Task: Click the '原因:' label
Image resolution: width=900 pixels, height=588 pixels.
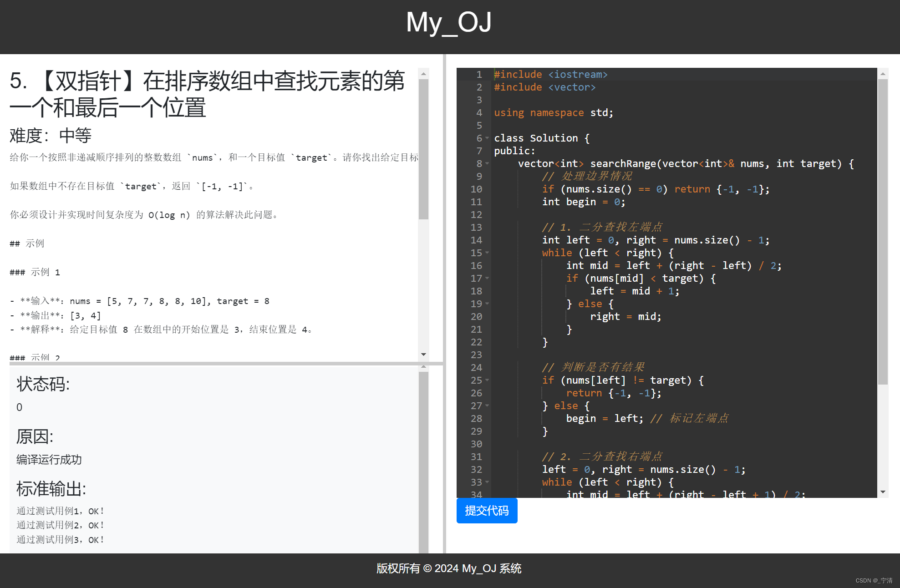Action: pos(35,436)
